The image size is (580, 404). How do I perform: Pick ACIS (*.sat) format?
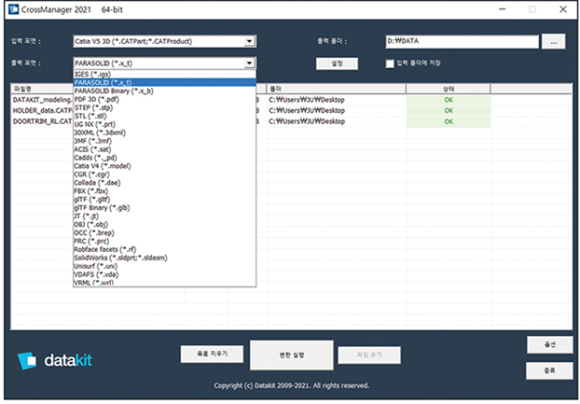165,149
